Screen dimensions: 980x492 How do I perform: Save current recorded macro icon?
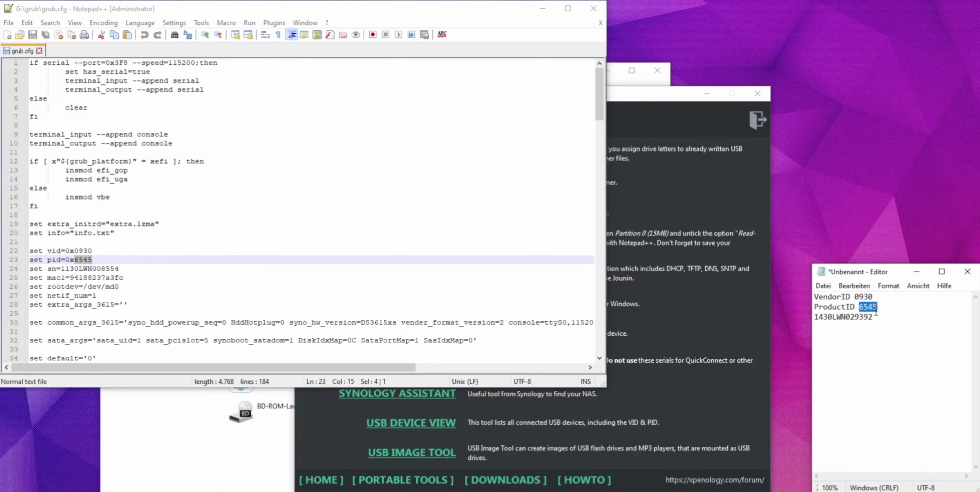point(424,35)
